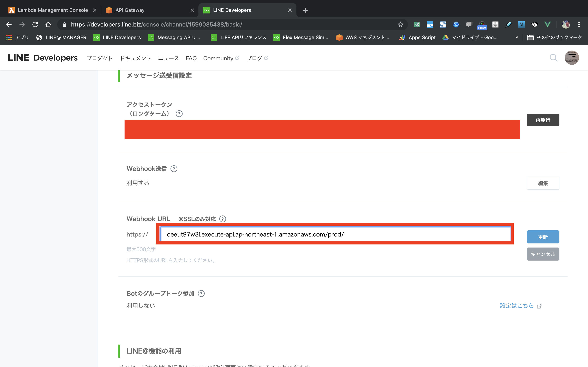Click help icon next to SSLのみ対応

(x=222, y=219)
